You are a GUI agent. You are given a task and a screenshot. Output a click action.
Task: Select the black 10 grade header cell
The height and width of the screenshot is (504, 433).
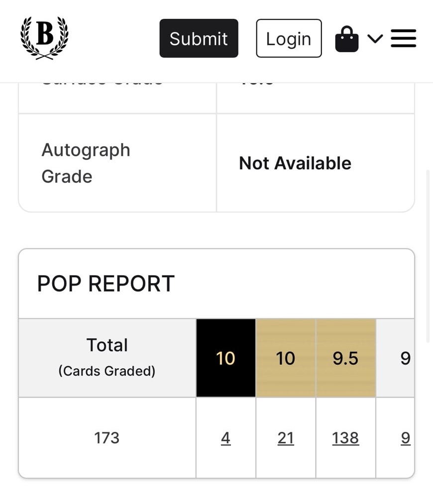[x=225, y=358]
